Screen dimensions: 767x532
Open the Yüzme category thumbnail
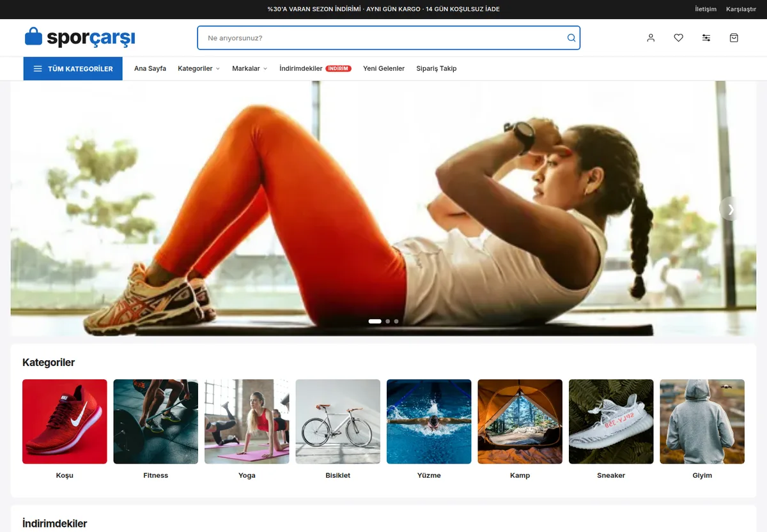429,422
